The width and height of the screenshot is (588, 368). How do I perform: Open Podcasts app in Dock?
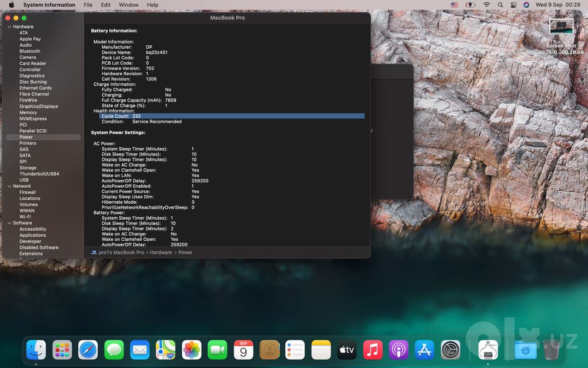coord(398,350)
